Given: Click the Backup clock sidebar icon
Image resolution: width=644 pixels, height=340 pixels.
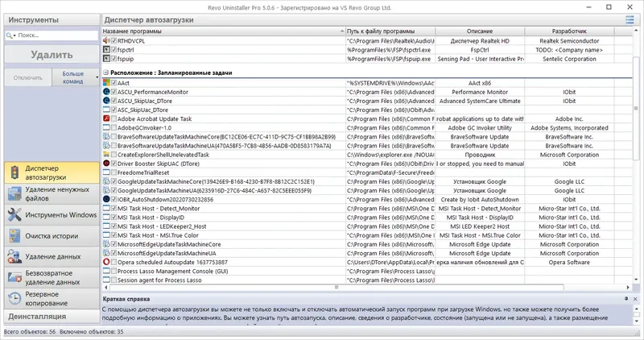Looking at the screenshot, I should coord(14,298).
